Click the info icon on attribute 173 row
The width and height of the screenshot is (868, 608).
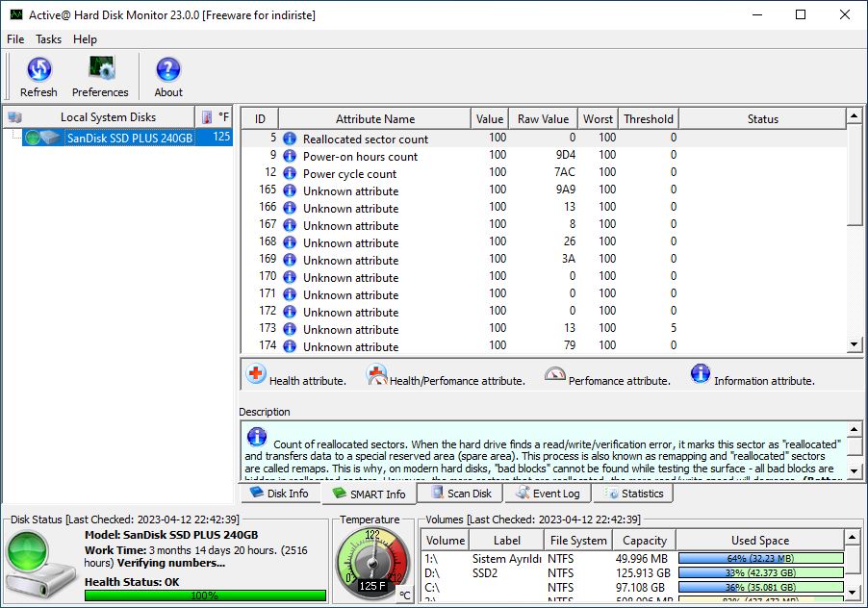pos(290,329)
